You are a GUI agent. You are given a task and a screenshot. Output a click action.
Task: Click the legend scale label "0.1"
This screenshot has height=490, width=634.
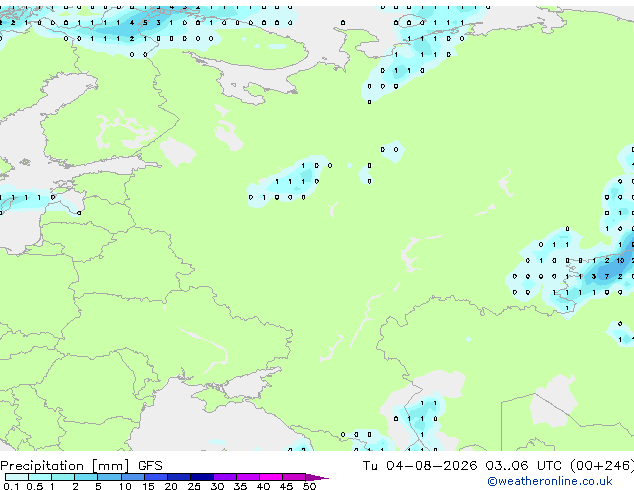11,486
